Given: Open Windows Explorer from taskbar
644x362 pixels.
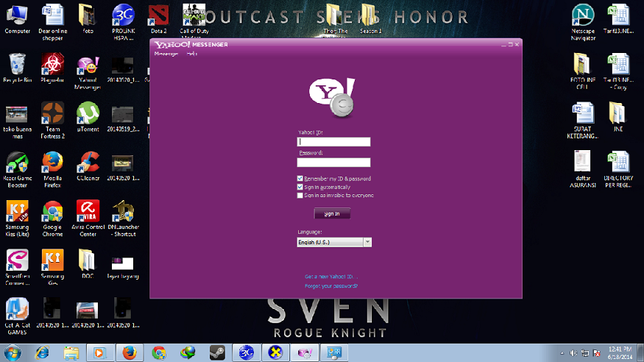Looking at the screenshot, I should coord(71,353).
